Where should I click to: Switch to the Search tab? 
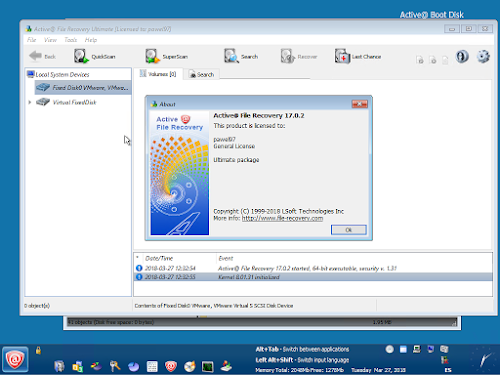202,74
